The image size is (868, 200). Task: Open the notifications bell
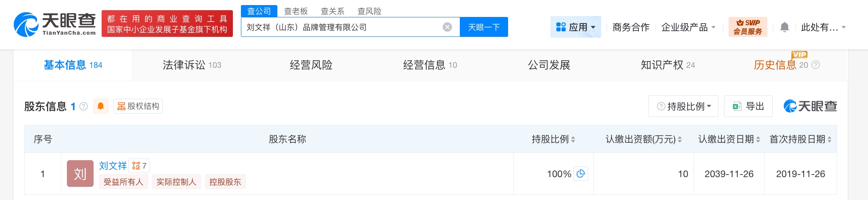tap(784, 27)
